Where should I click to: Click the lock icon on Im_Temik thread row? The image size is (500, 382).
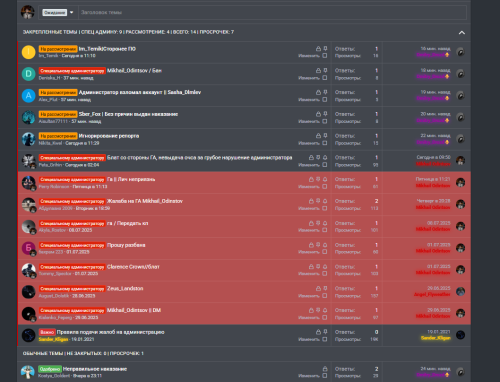[318, 49]
